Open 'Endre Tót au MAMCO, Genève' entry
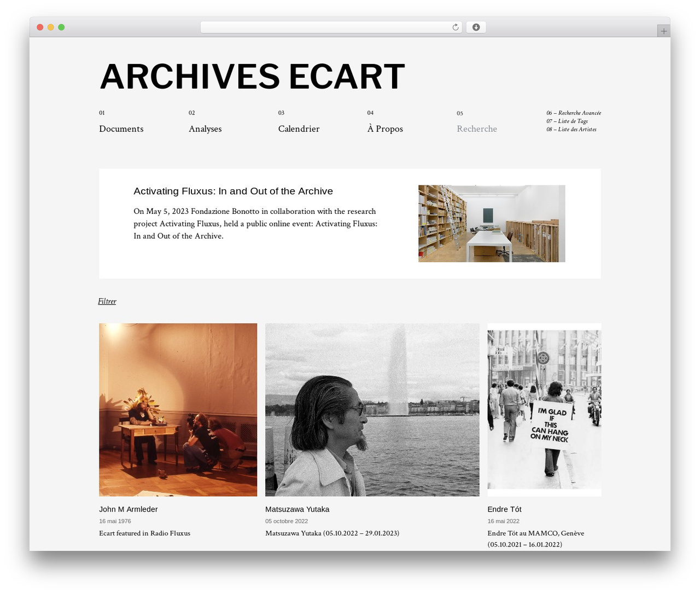The width and height of the screenshot is (700, 593). point(536,539)
